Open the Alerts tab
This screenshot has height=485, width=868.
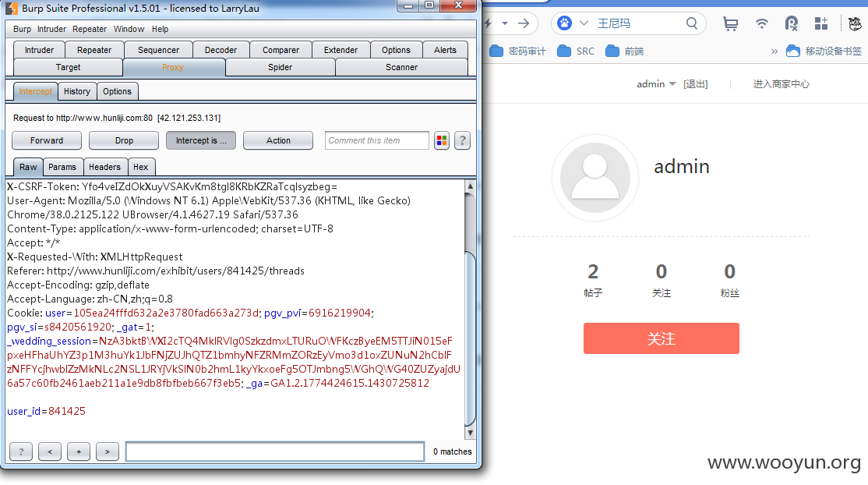click(x=445, y=50)
